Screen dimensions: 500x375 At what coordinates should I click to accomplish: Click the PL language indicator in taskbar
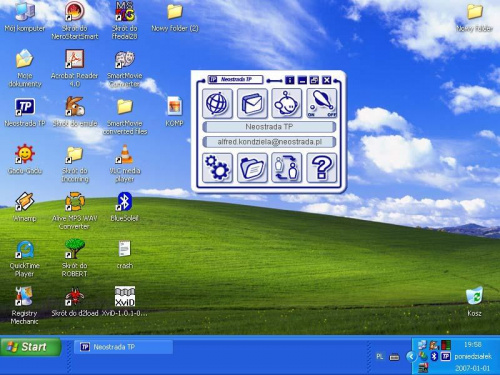pyautogui.click(x=380, y=356)
